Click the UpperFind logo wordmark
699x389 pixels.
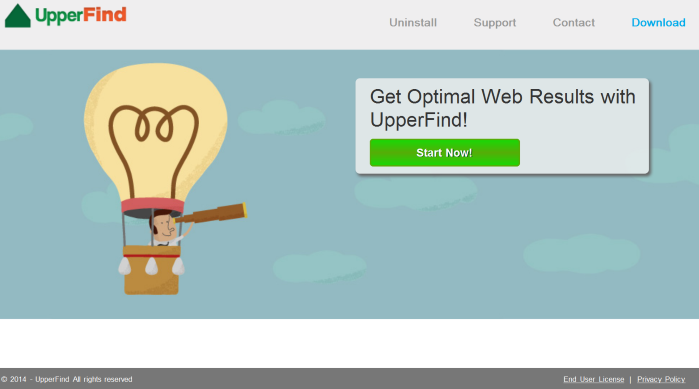point(81,16)
